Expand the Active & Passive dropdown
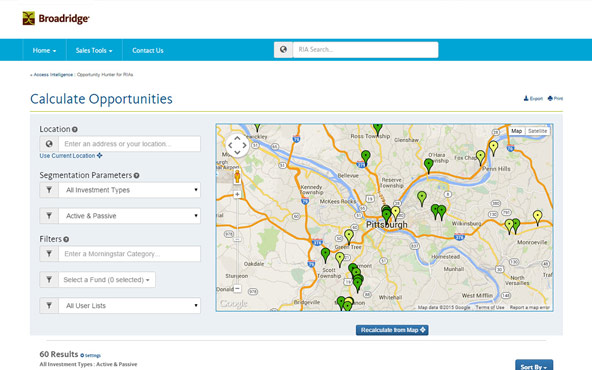 click(130, 216)
